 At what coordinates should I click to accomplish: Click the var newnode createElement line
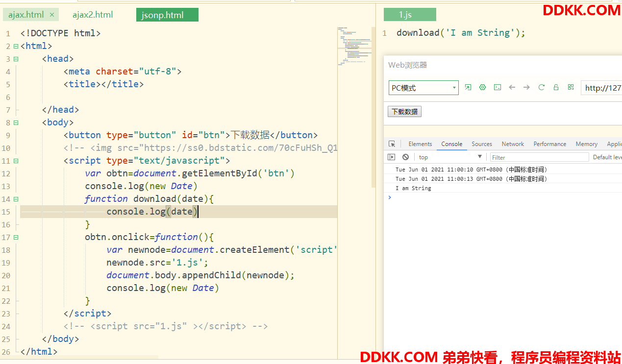tap(222, 250)
